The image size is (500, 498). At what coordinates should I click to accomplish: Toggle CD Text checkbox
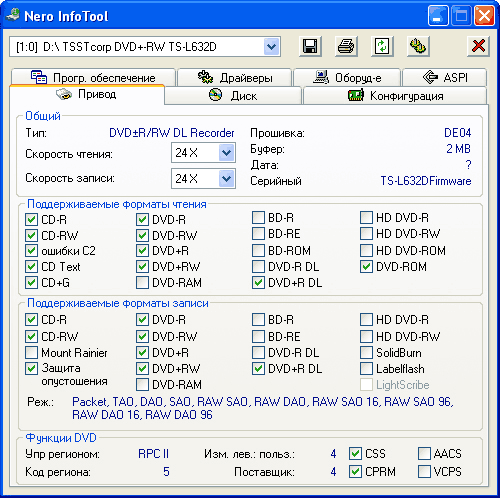coord(31,267)
